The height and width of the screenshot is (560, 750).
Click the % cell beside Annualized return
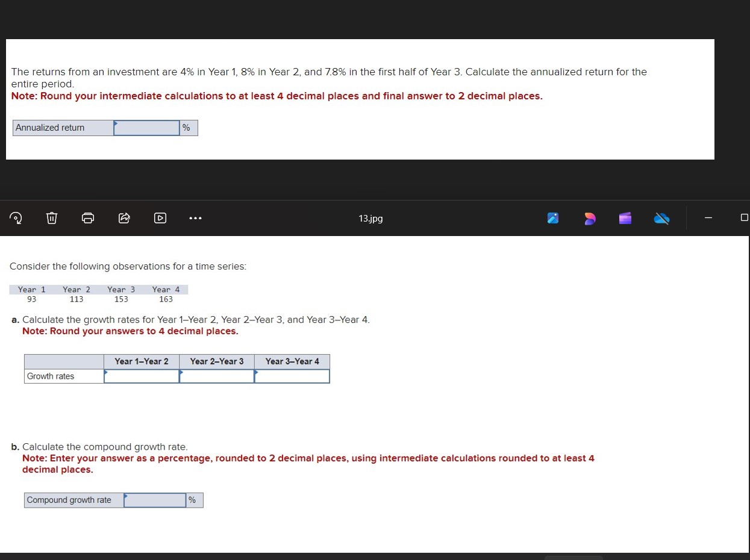point(188,128)
